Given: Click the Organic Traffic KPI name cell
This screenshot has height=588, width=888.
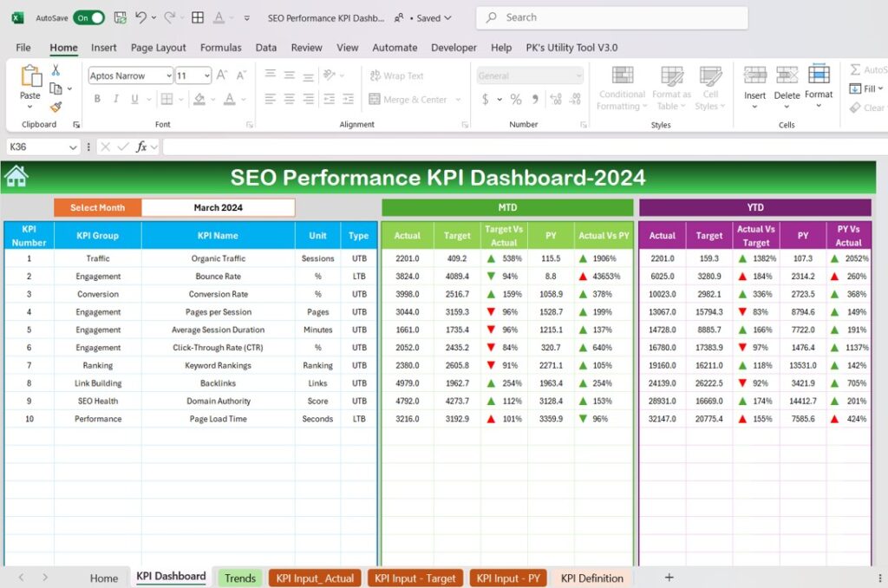Looking at the screenshot, I should click(218, 258).
